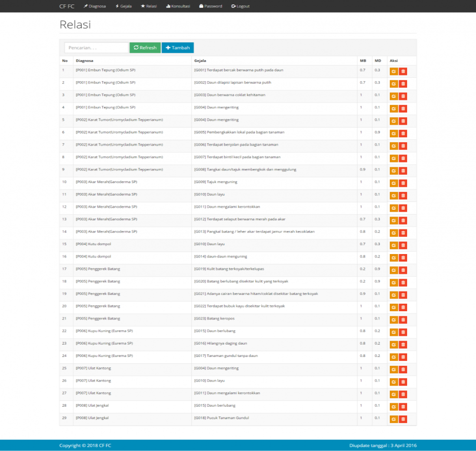Image resolution: width=476 pixels, height=451 pixels.
Task: Delete the Akar Merah relation with Tajuk menguning
Action: pos(403,183)
